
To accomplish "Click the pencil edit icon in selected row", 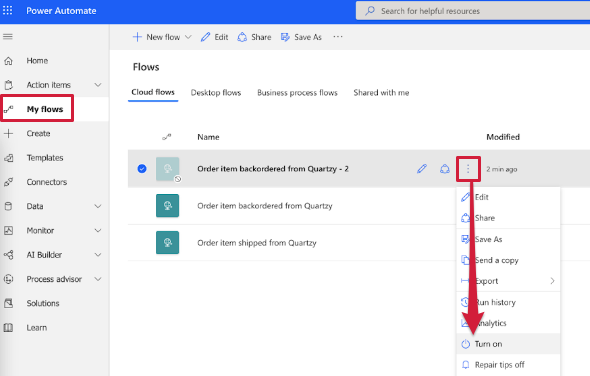I will point(422,169).
